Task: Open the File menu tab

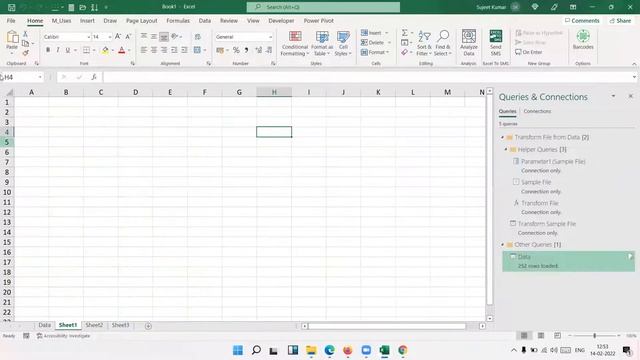Action: 11,20
